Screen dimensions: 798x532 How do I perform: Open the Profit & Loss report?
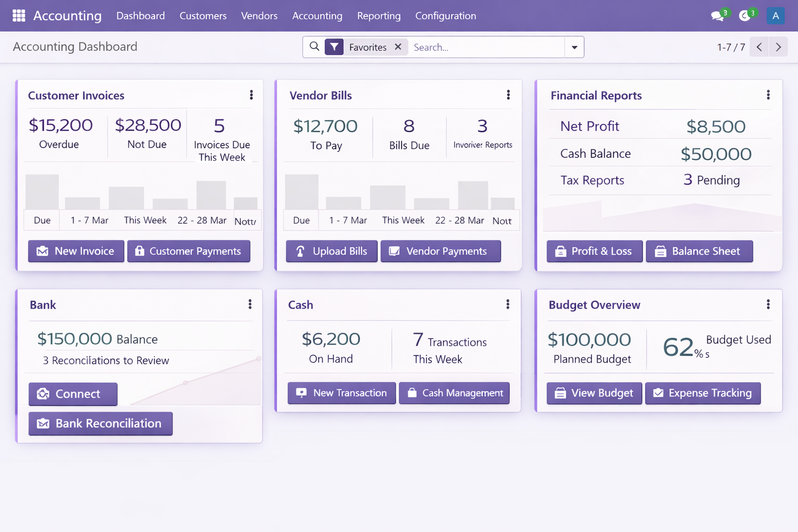[x=594, y=251]
